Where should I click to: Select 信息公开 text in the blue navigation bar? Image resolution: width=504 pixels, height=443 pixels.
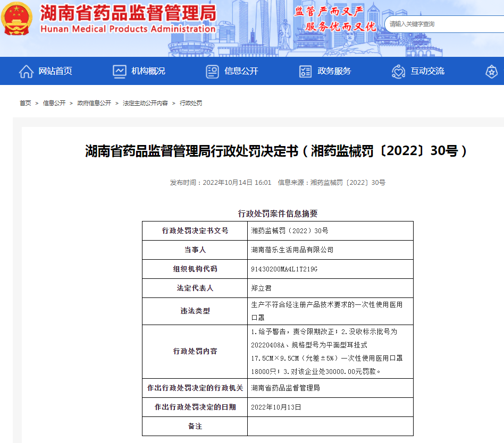tap(241, 71)
